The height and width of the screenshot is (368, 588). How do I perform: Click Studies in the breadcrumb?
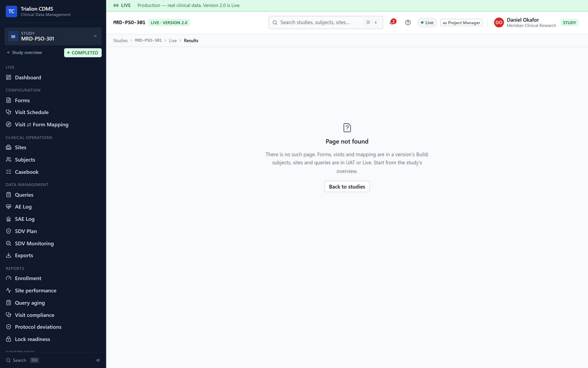coord(120,40)
